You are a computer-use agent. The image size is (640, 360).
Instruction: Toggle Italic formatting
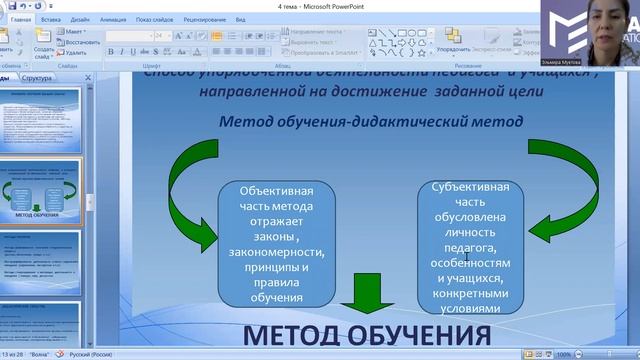click(x=122, y=52)
